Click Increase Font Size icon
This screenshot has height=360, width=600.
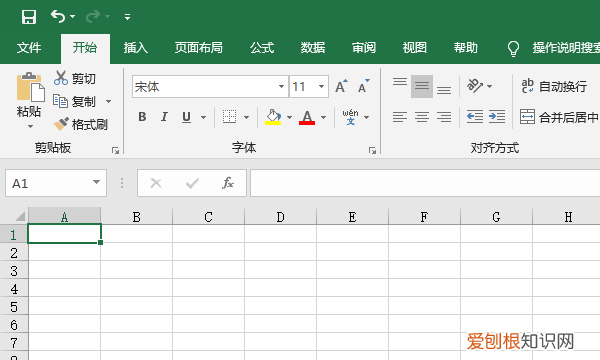click(341, 86)
